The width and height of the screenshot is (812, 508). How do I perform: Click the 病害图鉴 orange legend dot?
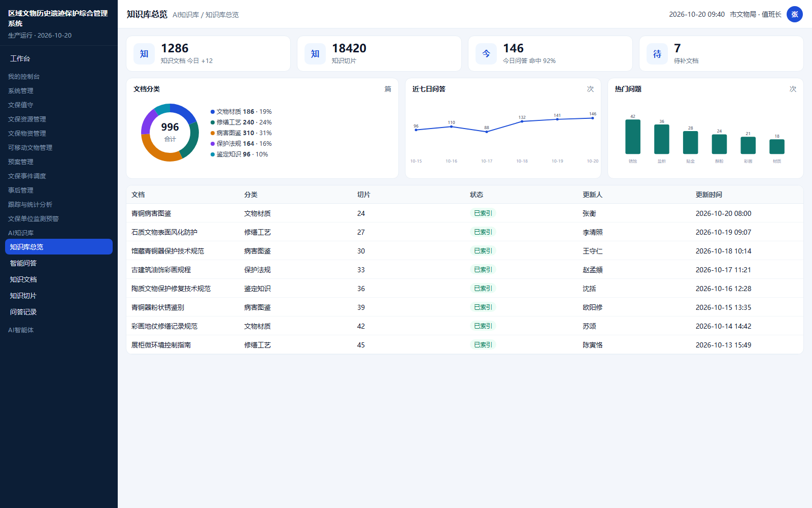coord(213,133)
